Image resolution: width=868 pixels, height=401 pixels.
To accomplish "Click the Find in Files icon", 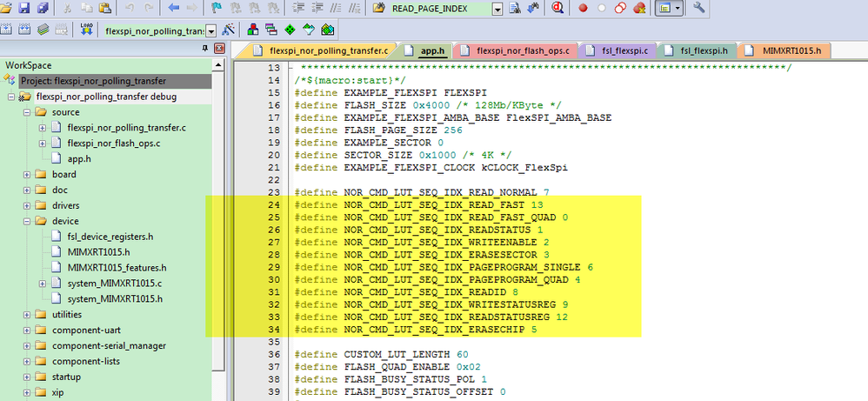I will pos(378,8).
